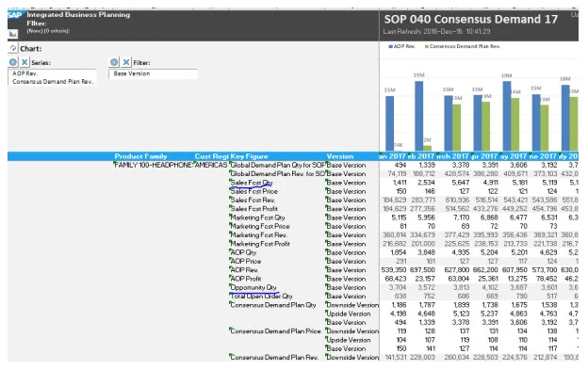The height and width of the screenshot is (370, 588).
Task: Select the green chart bar labeled 2M
Action: coord(428,148)
